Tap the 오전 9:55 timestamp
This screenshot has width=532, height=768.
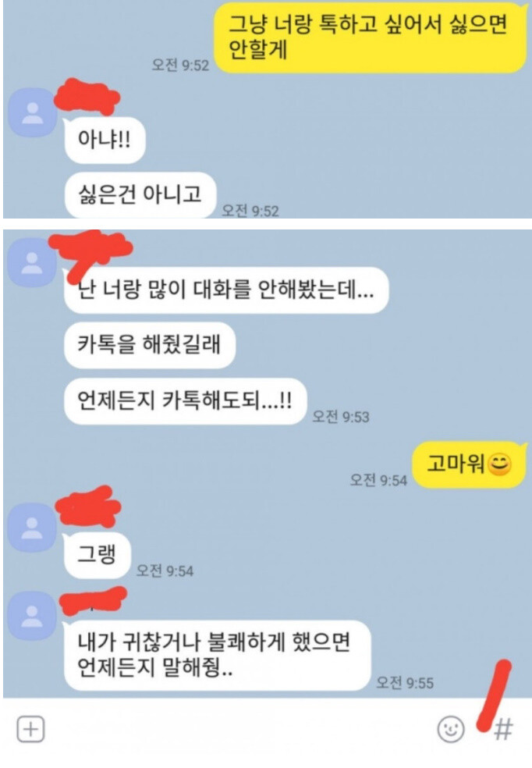[405, 683]
